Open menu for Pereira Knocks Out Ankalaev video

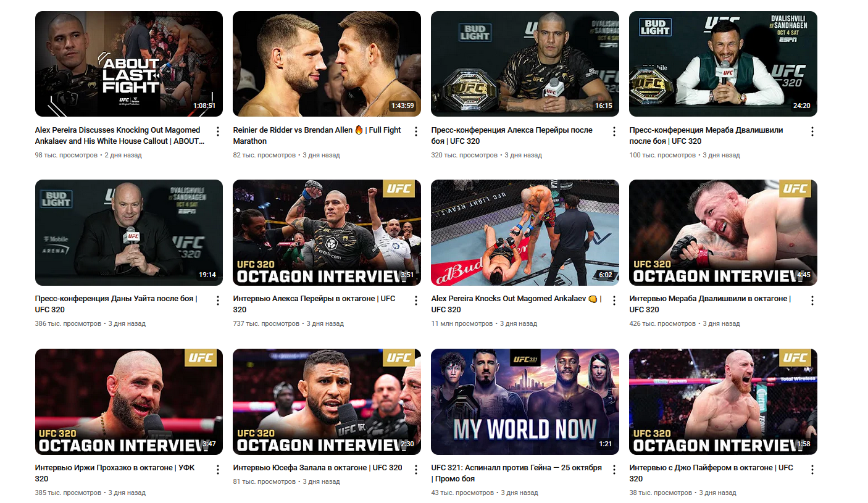(x=614, y=300)
